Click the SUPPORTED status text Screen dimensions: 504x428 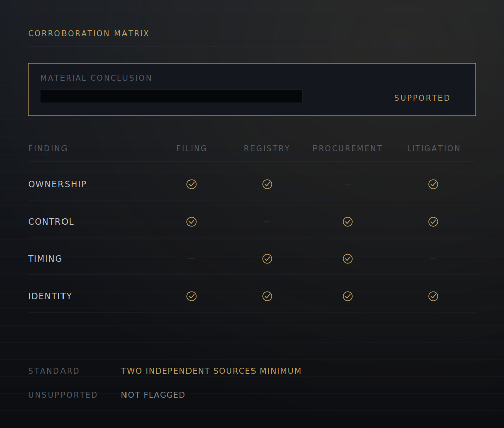click(422, 98)
